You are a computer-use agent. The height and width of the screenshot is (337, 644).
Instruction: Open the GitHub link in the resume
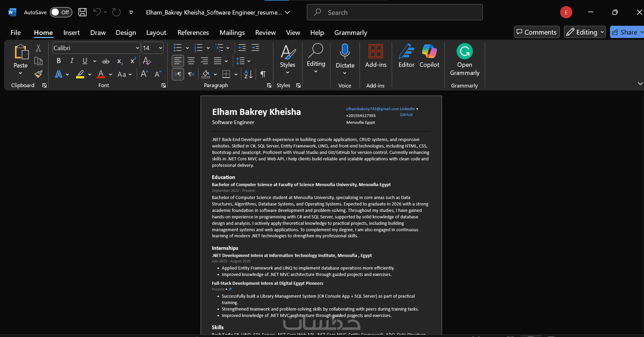point(406,115)
